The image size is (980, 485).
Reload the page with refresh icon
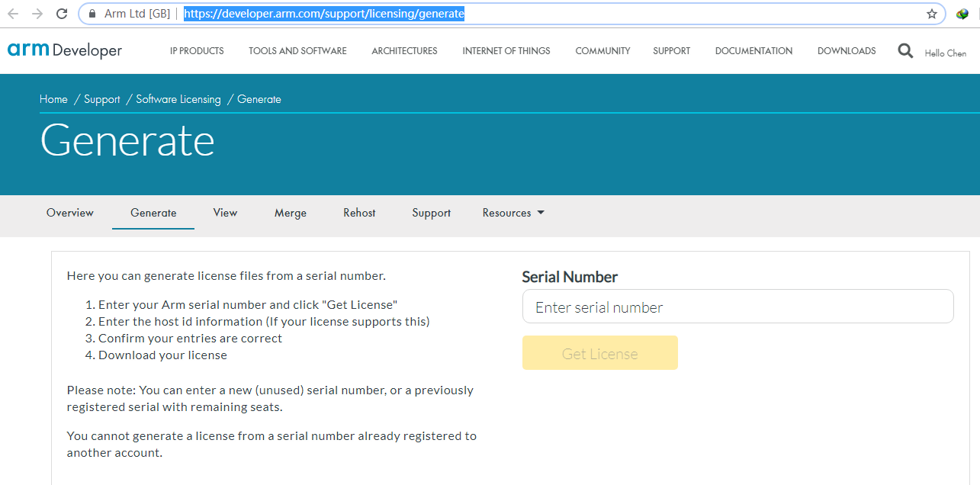[62, 14]
